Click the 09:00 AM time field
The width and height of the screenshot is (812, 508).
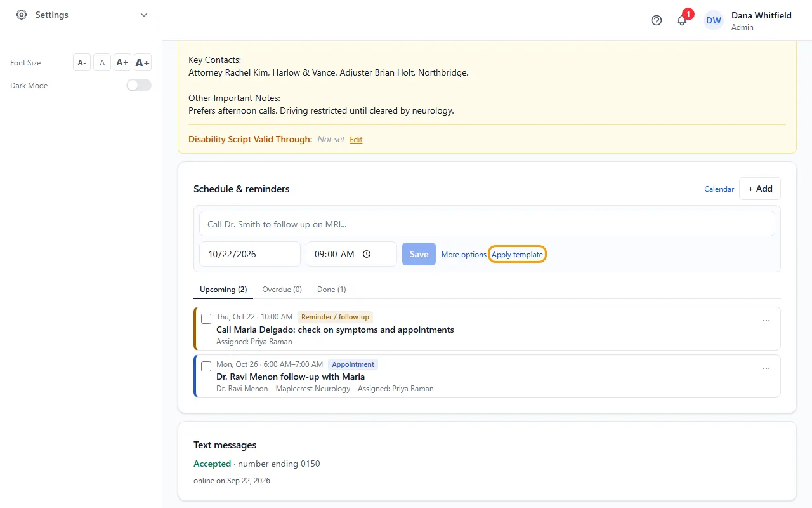[x=351, y=254]
